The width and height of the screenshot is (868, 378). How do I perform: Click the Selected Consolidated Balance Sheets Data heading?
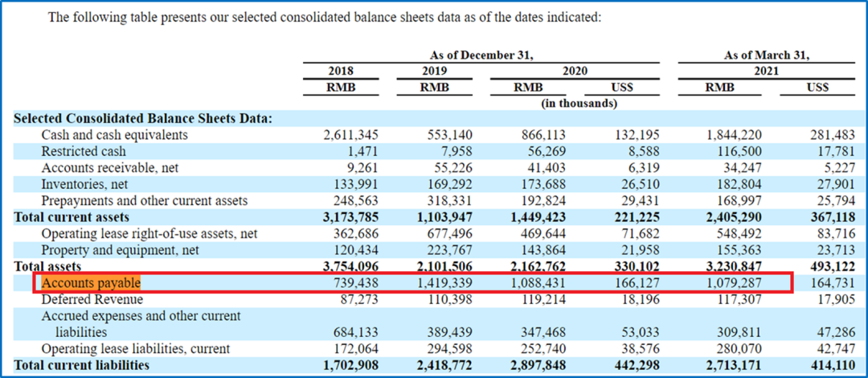(x=143, y=118)
